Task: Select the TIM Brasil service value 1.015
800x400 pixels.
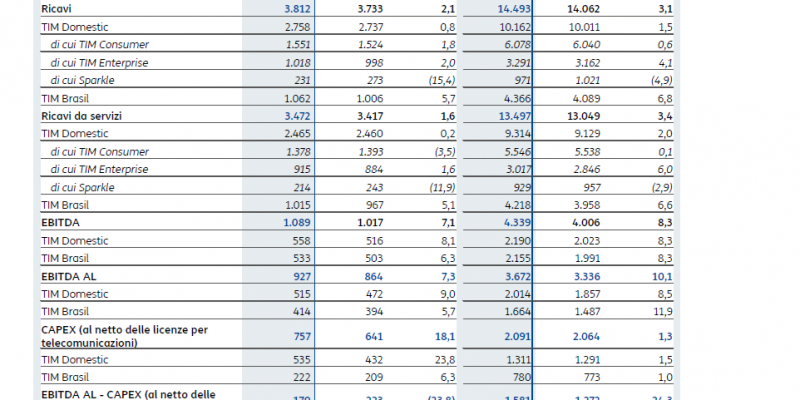Action: pos(297,206)
